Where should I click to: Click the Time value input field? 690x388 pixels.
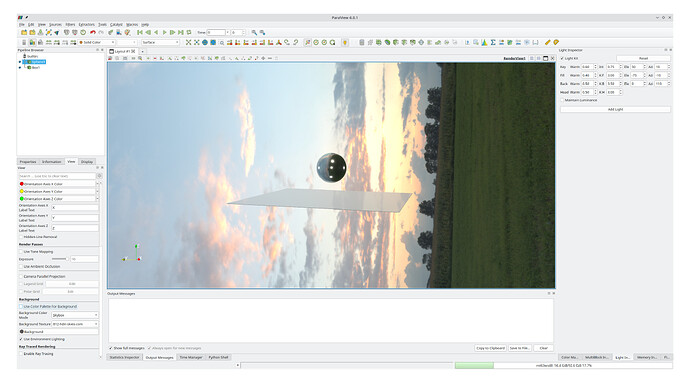point(217,33)
